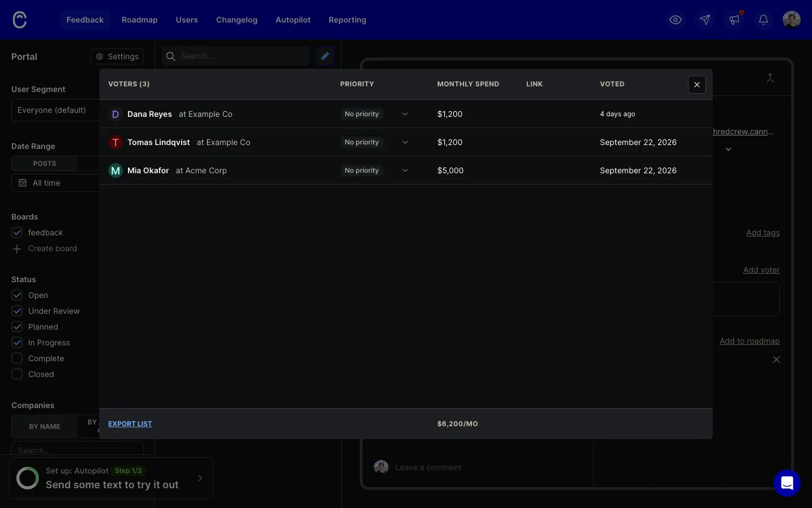Open the megaphone announcements icon
Image resolution: width=812 pixels, height=508 pixels.
(734, 20)
